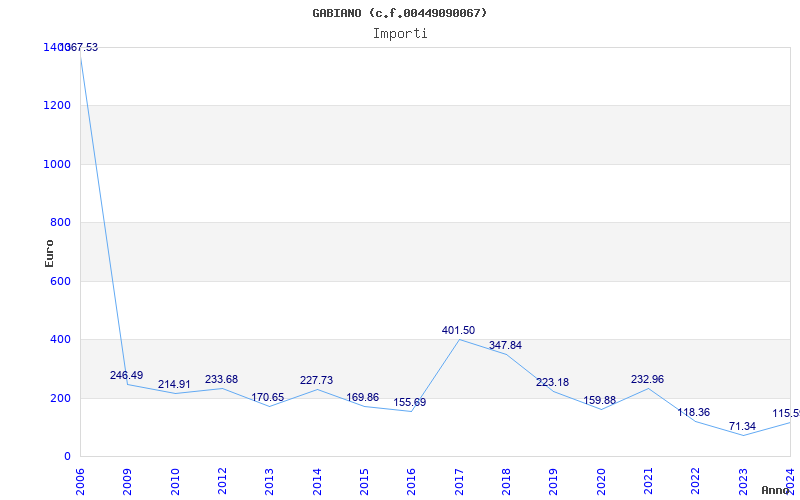Image resolution: width=800 pixels, height=500 pixels.
Task: Click the 2015 year axis label
Action: pos(364,481)
